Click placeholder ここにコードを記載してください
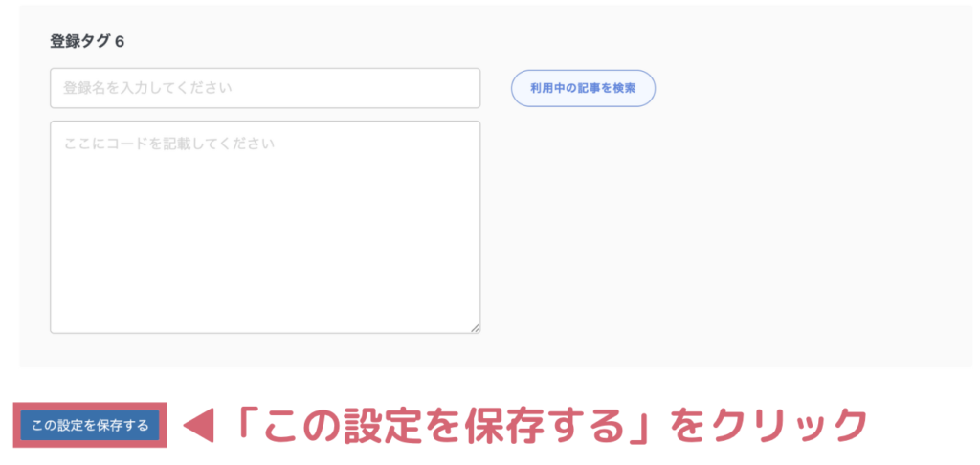The width and height of the screenshot is (980, 465). click(x=168, y=144)
